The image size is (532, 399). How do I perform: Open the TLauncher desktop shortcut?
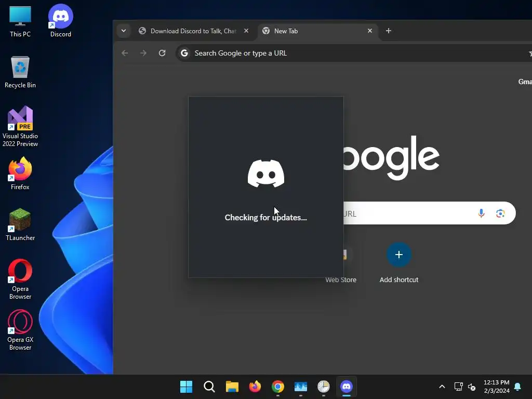[20, 224]
